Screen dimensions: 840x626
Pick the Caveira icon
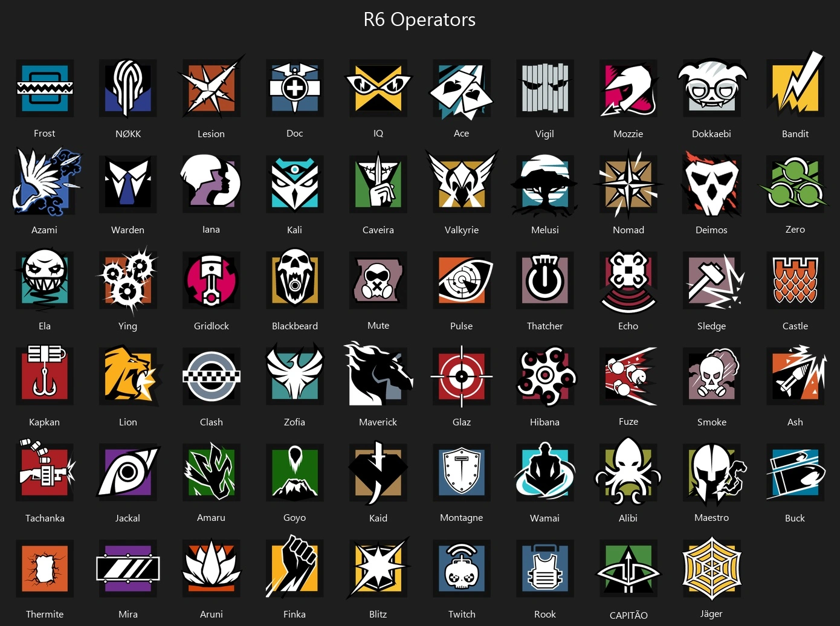point(378,184)
